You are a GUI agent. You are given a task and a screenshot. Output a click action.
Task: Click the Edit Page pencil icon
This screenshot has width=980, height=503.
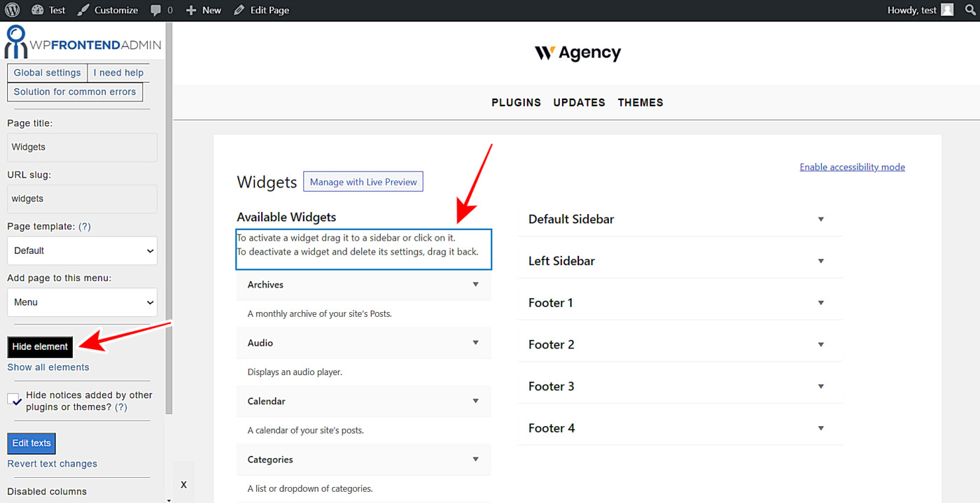(x=239, y=10)
